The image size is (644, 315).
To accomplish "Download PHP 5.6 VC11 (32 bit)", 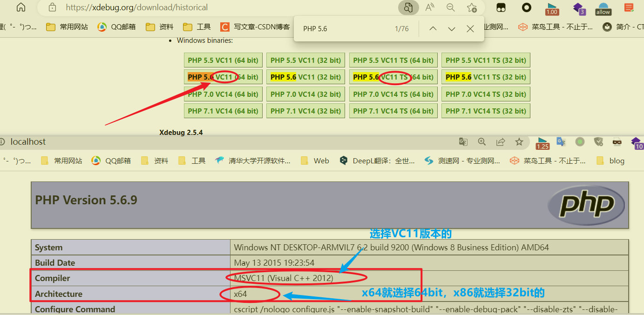I will 305,77.
